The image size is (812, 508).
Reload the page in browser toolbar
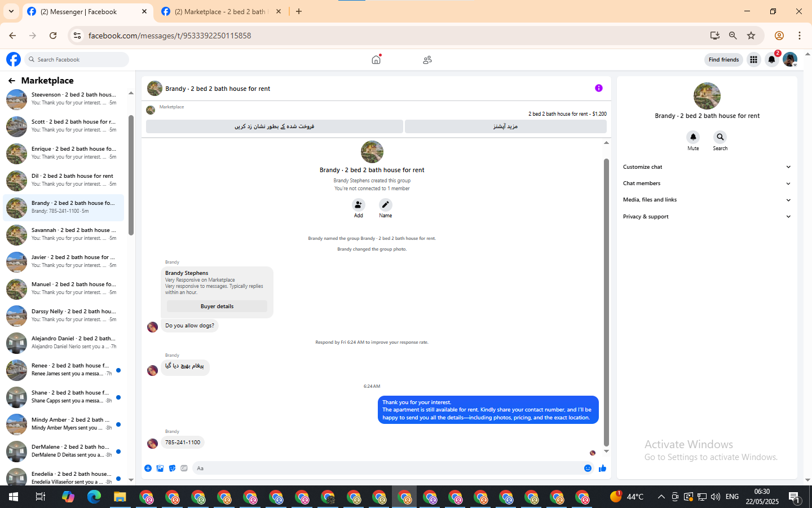pyautogui.click(x=53, y=36)
